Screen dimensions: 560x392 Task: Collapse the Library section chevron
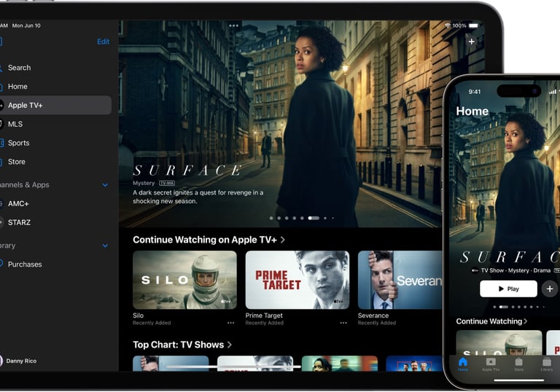[105, 246]
